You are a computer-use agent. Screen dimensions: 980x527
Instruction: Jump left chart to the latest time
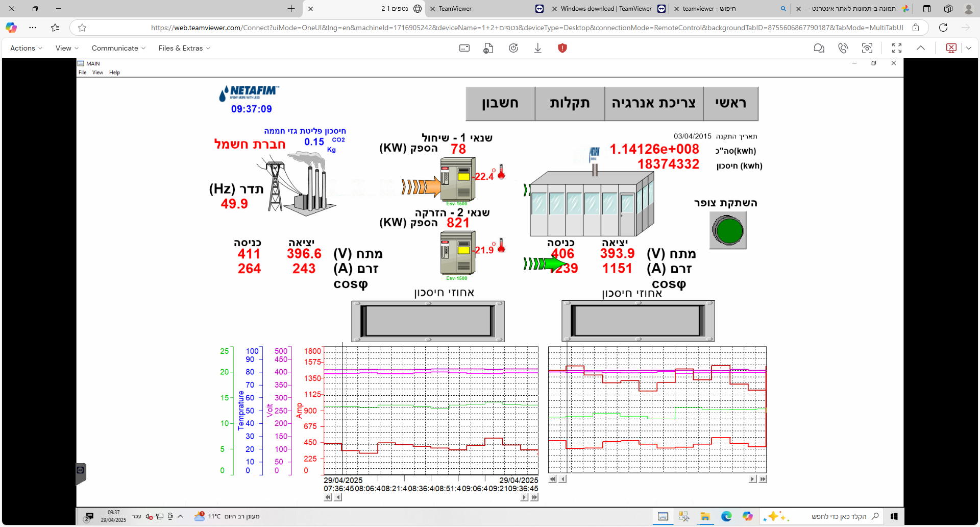534,497
